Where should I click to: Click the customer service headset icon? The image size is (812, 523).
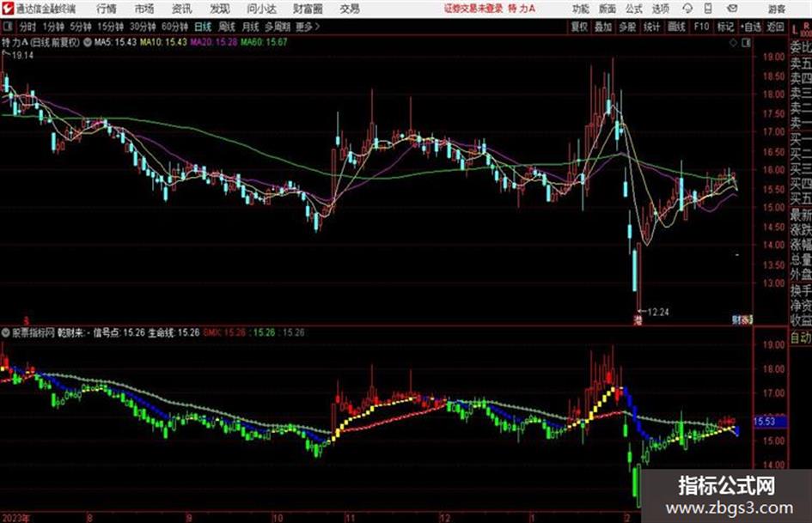click(x=687, y=9)
